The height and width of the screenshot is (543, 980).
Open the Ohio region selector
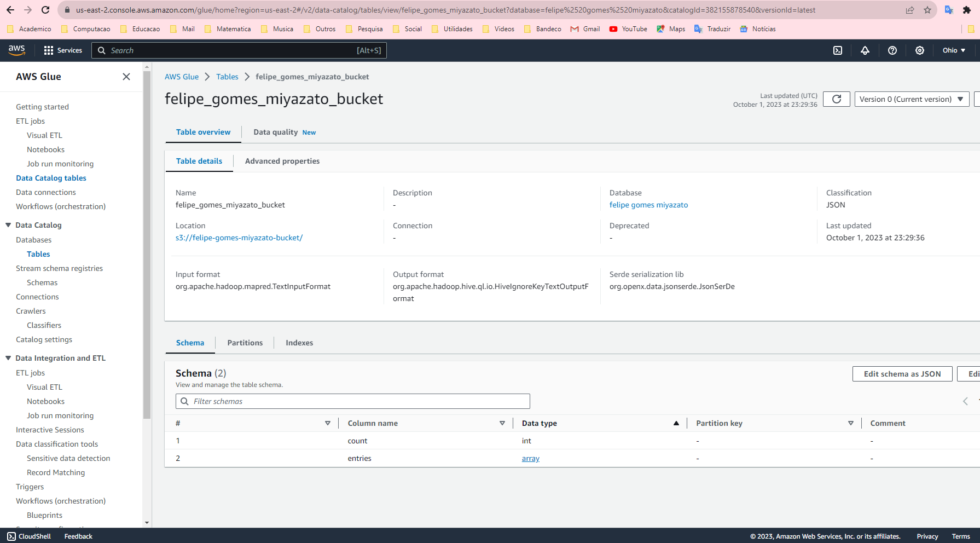[x=954, y=50]
